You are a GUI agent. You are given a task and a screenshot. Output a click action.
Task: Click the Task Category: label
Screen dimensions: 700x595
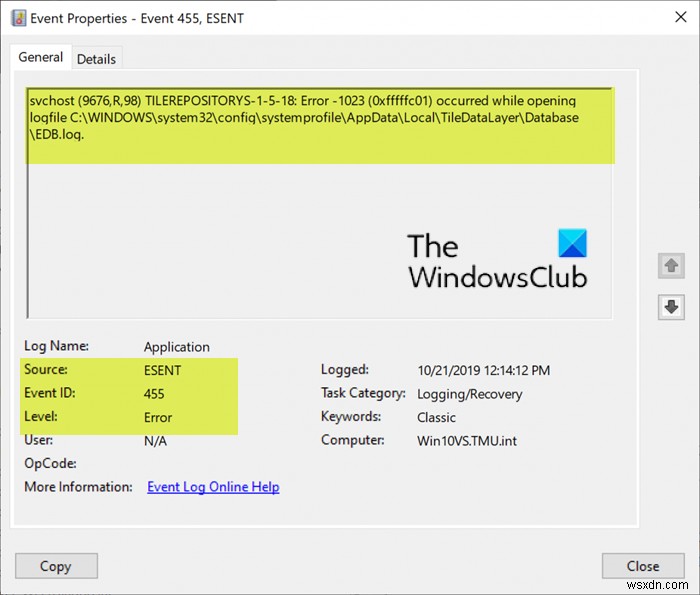pyautogui.click(x=363, y=393)
